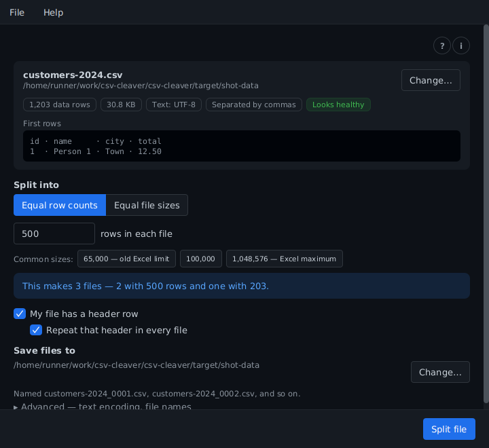This screenshot has width=489, height=448.
Task: Click the First rows preview box
Action: 242,146
